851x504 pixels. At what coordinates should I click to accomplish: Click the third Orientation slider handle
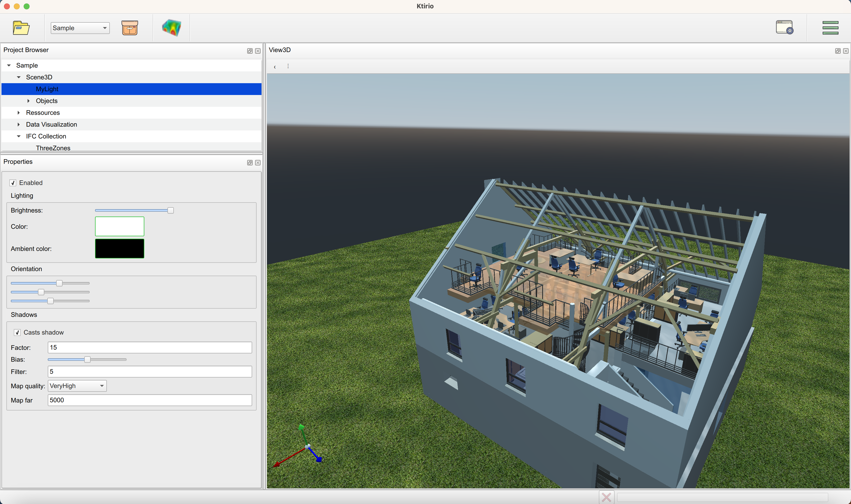(x=51, y=301)
